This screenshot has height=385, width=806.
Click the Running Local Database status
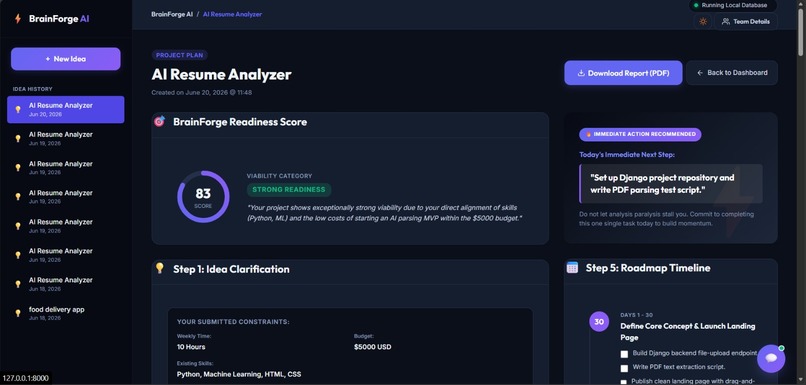point(732,6)
